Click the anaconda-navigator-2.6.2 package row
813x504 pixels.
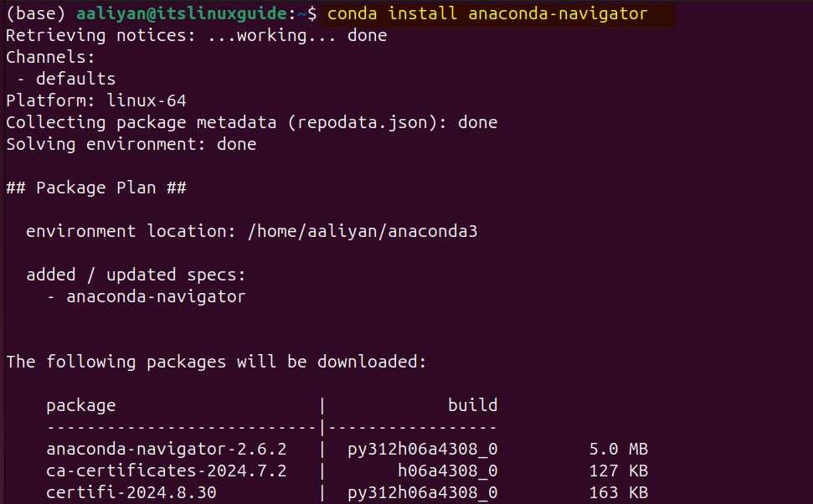pyautogui.click(x=347, y=449)
